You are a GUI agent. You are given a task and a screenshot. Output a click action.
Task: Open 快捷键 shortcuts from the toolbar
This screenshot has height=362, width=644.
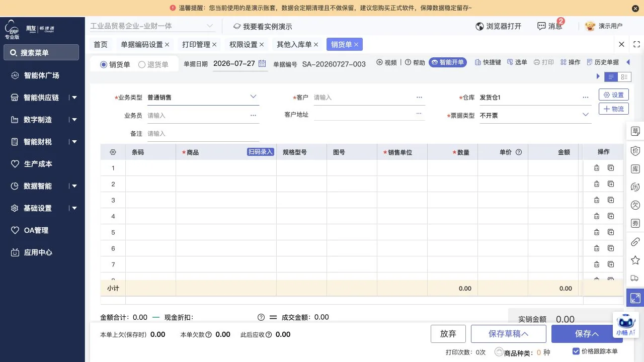[488, 62]
